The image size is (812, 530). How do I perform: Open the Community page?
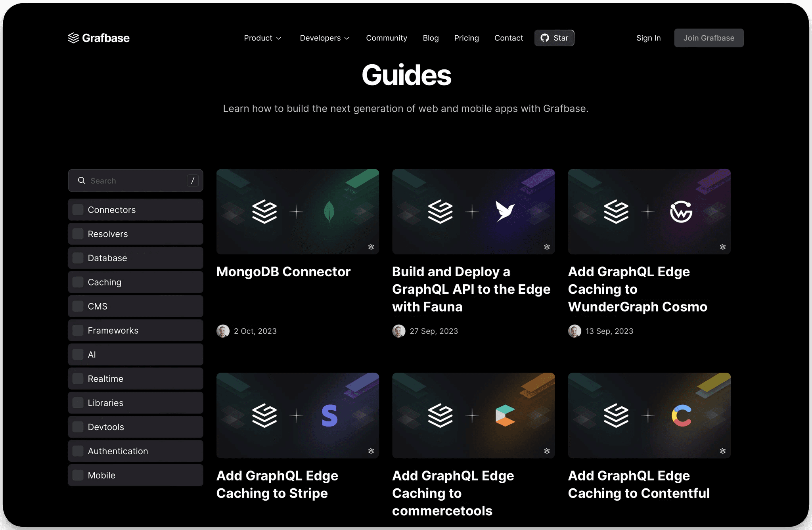[387, 38]
